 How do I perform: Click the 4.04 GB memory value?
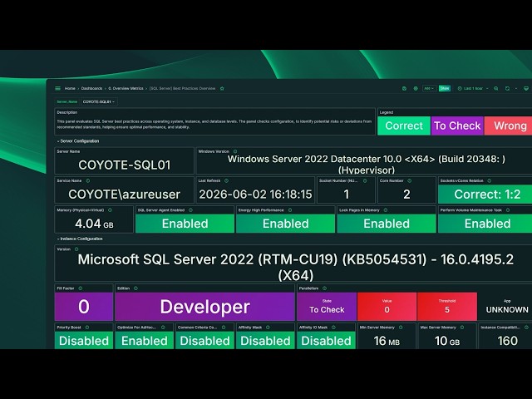pyautogui.click(x=94, y=224)
